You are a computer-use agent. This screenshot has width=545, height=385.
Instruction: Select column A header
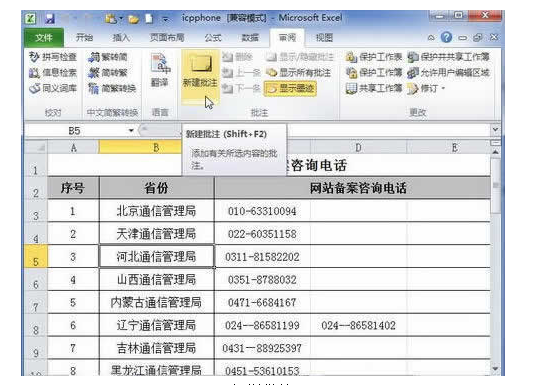click(x=73, y=148)
